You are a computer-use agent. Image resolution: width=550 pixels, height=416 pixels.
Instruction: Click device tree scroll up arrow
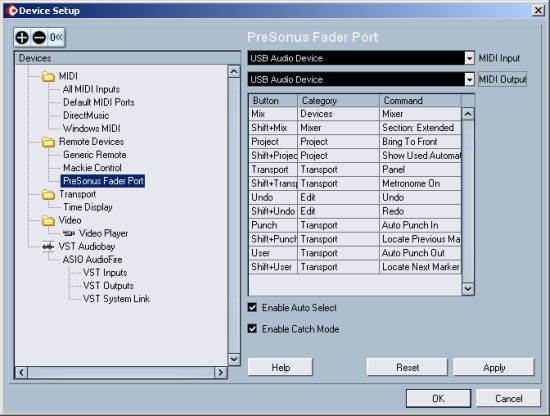pyautogui.click(x=234, y=72)
